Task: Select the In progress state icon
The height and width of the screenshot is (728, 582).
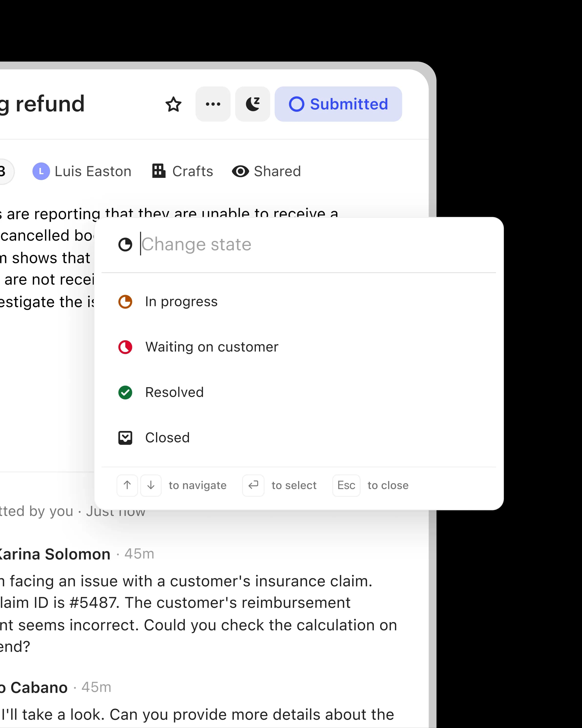Action: [125, 302]
